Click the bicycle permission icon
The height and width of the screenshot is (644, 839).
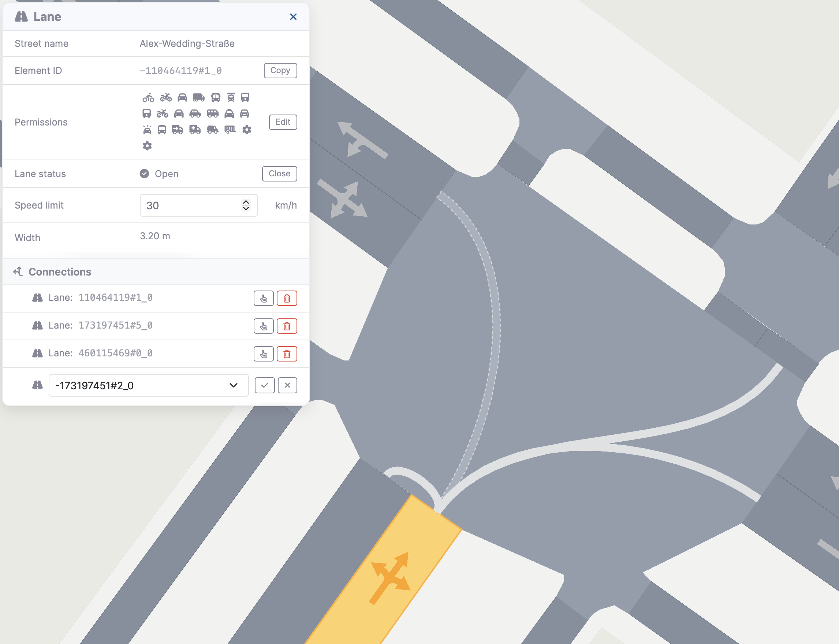pos(148,98)
